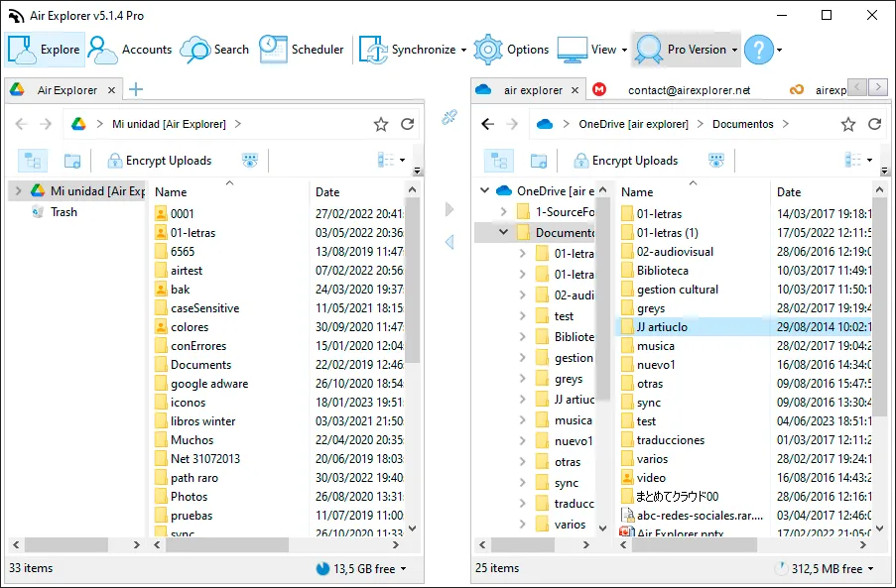Select the gestion cultural folder
Image resolution: width=896 pixels, height=588 pixels.
(677, 290)
